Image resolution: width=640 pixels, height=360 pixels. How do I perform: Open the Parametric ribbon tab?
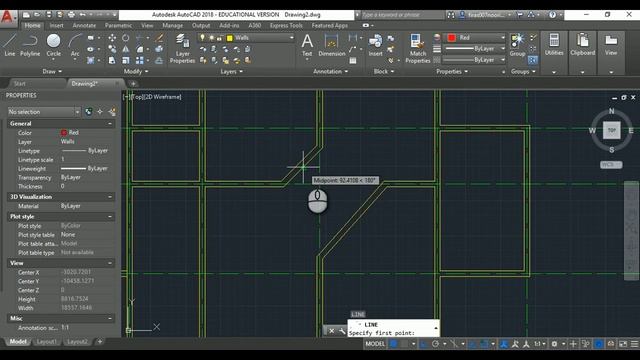(118, 25)
